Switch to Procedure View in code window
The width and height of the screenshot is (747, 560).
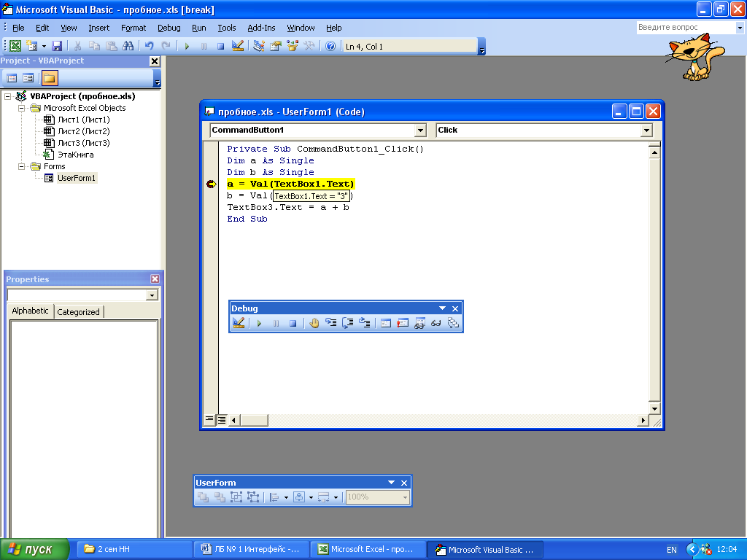[209, 419]
